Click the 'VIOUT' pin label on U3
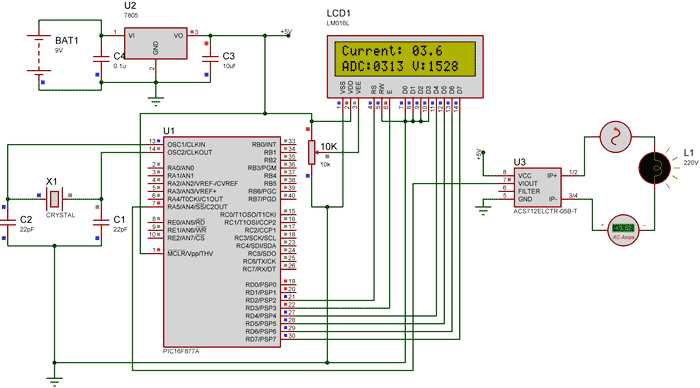The image size is (700, 388). [x=528, y=184]
